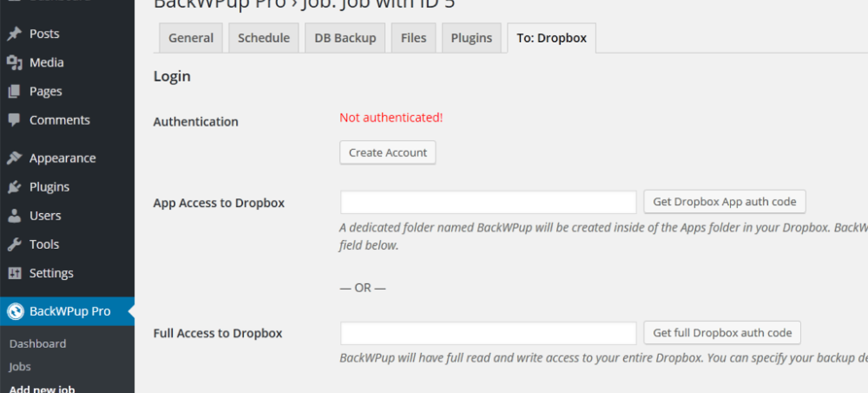Switch to the Files tab
868x393 pixels.
[413, 38]
